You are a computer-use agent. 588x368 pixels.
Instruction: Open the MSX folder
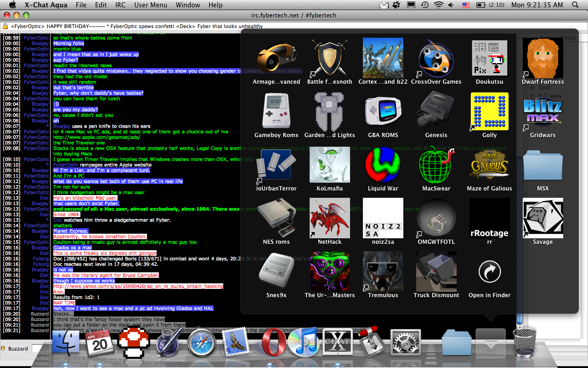pyautogui.click(x=543, y=165)
